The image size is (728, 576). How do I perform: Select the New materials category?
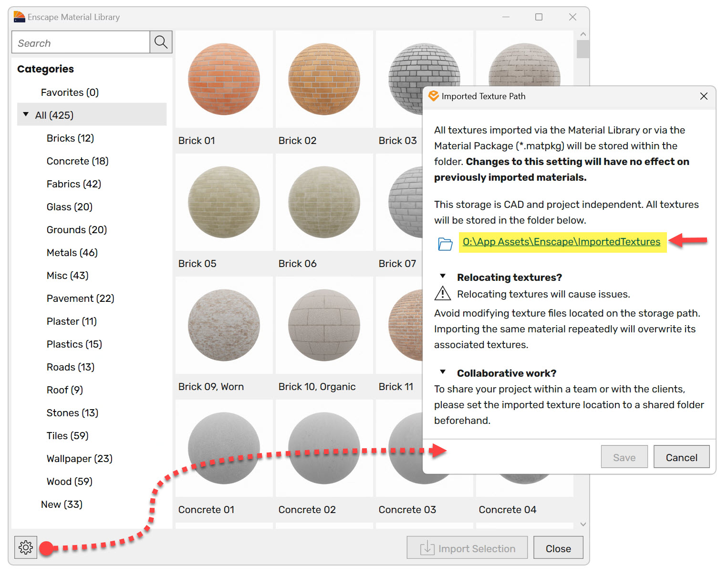[62, 504]
